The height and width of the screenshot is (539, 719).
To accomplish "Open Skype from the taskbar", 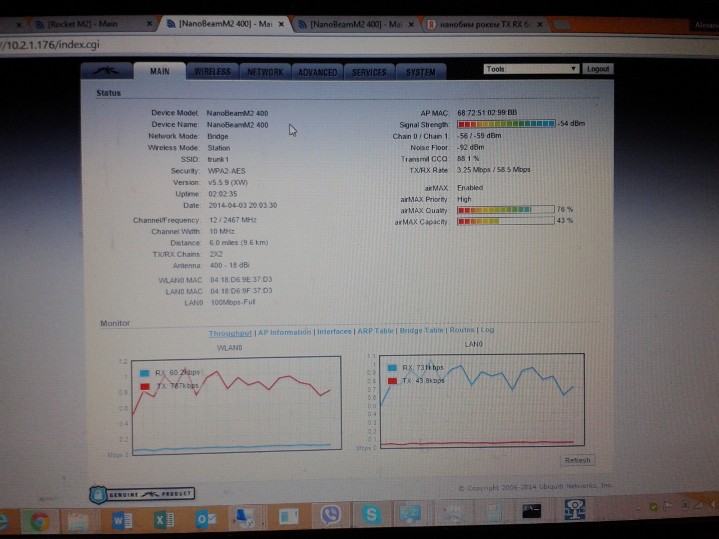I will (x=371, y=514).
